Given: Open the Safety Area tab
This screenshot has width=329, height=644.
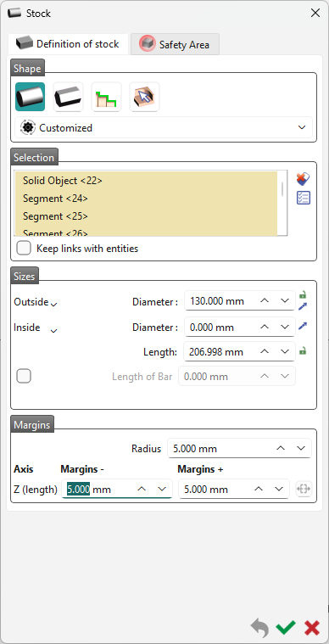Looking at the screenshot, I should [176, 44].
